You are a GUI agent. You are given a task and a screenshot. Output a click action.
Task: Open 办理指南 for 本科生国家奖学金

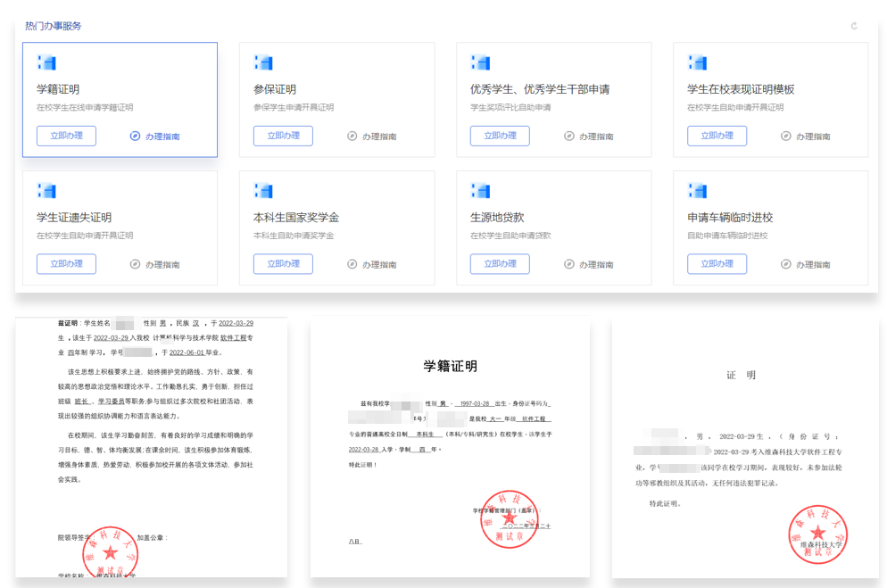[372, 265]
